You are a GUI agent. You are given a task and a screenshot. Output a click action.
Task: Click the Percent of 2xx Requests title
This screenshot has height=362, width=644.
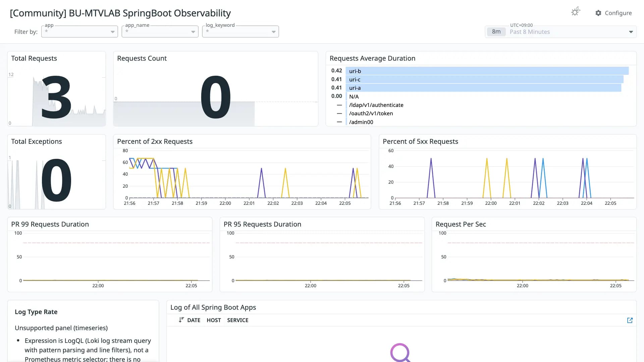coord(155,141)
